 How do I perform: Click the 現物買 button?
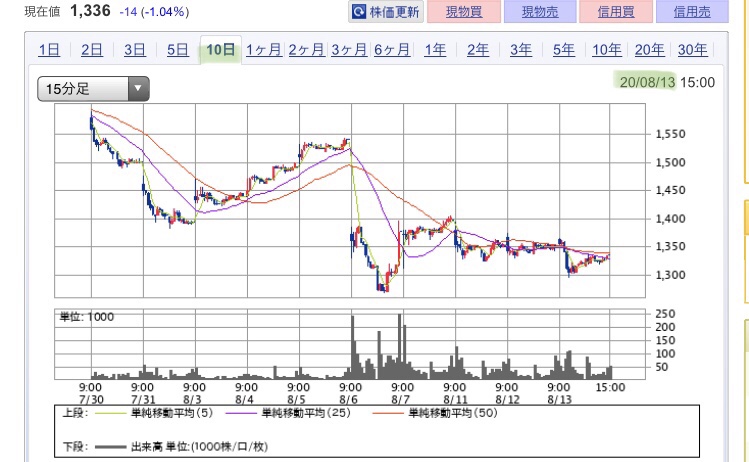point(464,11)
